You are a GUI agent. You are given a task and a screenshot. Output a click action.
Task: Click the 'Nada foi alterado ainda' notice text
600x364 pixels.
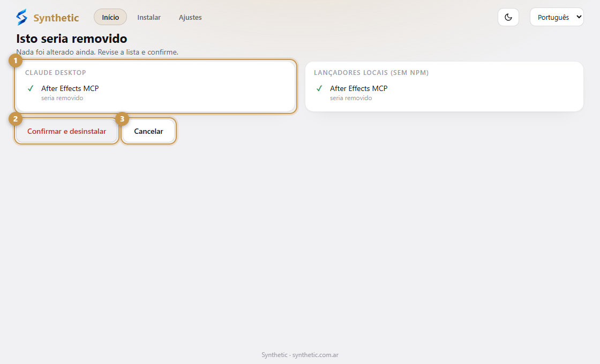[97, 52]
